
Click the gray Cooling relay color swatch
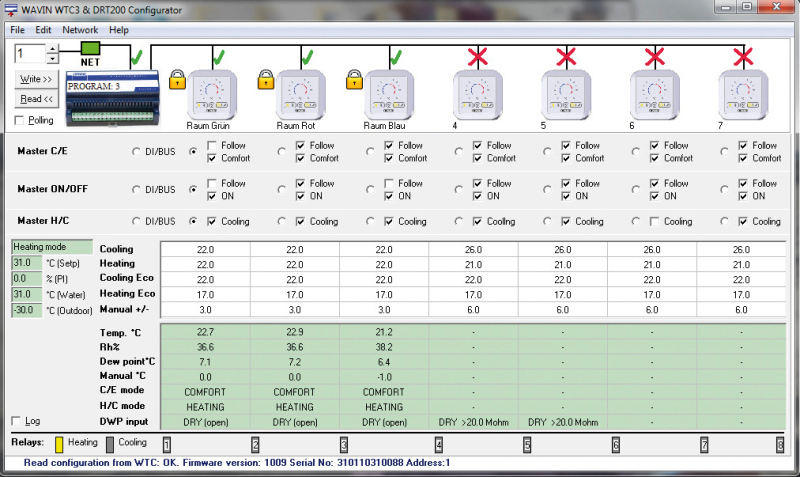pos(110,444)
